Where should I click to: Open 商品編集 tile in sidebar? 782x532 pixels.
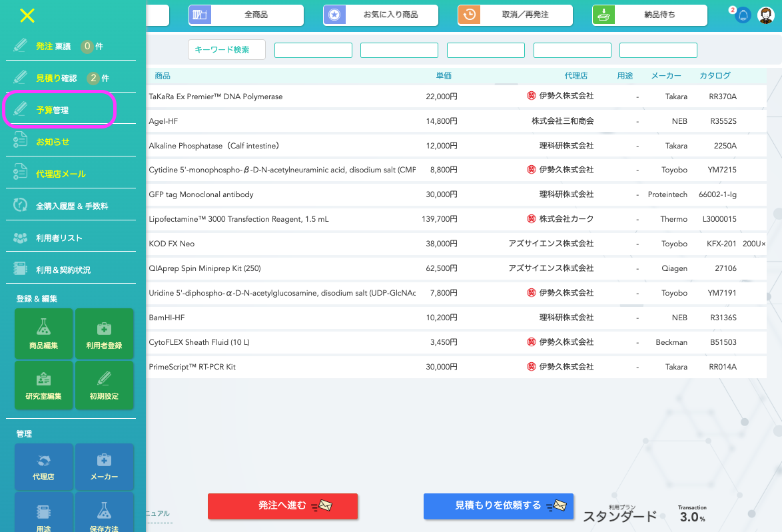coord(43,333)
